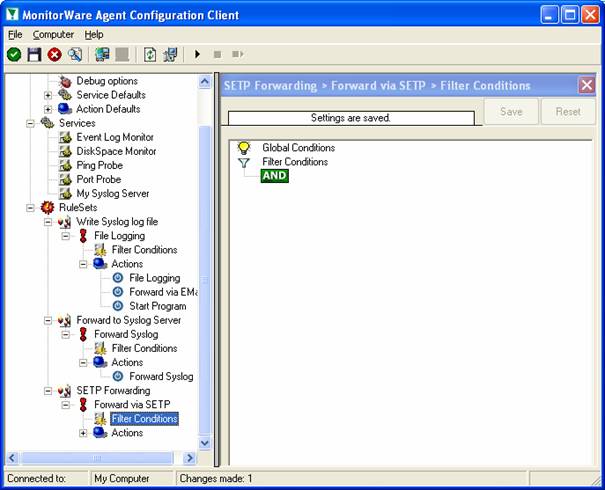Collapse the SETP Forwarding ruleset
The height and width of the screenshot is (490, 605).
(48, 391)
